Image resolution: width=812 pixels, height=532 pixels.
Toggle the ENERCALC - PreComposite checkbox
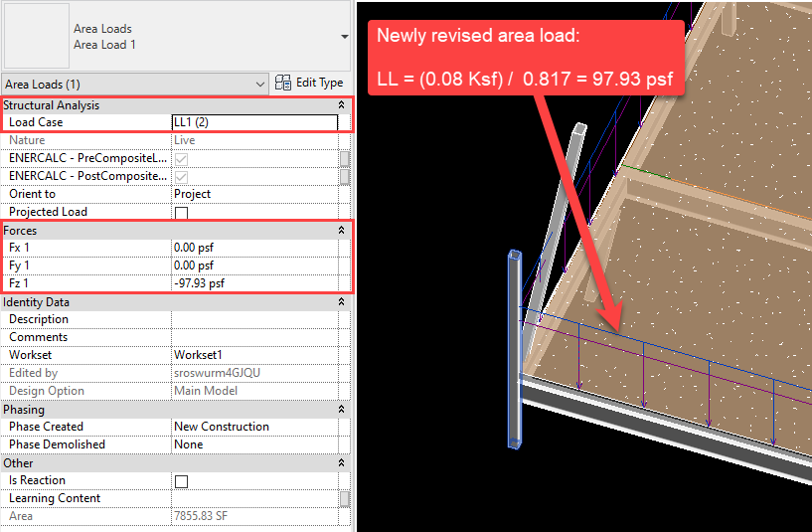click(x=181, y=159)
